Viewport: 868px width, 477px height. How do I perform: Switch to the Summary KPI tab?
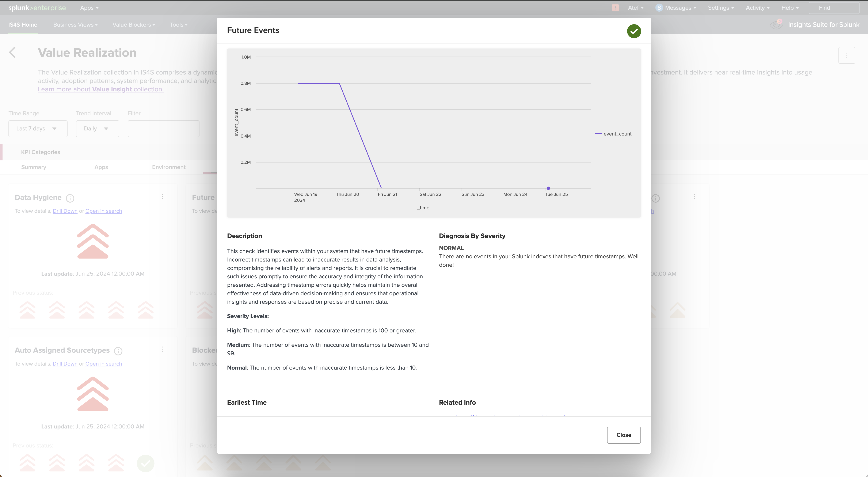click(x=34, y=167)
